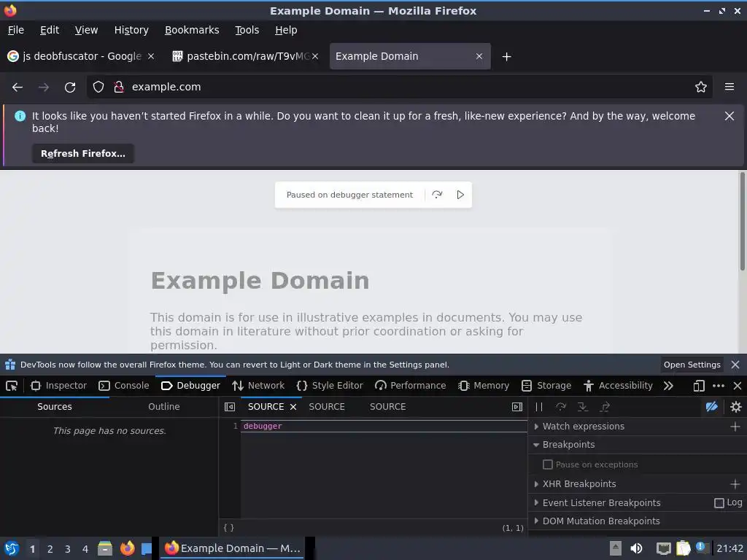
Task: Switch to js deobfuscator Google tab
Action: point(81,57)
